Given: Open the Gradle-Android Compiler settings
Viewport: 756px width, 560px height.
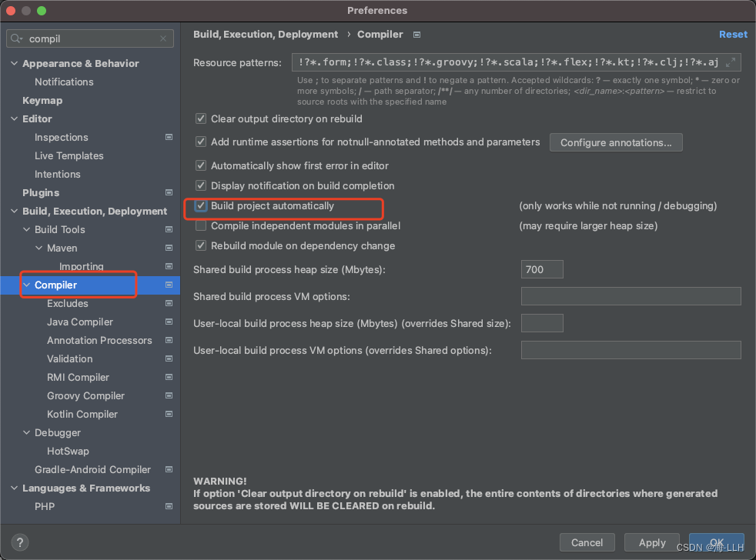Looking at the screenshot, I should [92, 469].
